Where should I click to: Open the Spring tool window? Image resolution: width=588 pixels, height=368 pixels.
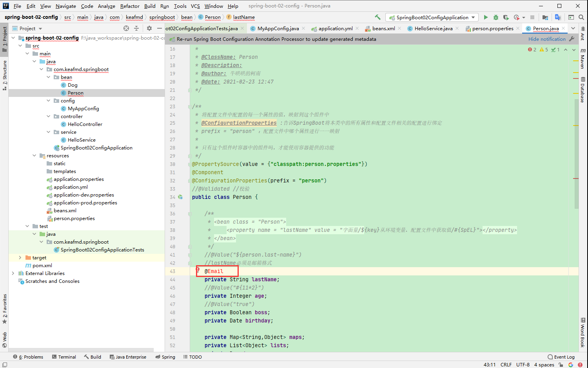(x=165, y=357)
